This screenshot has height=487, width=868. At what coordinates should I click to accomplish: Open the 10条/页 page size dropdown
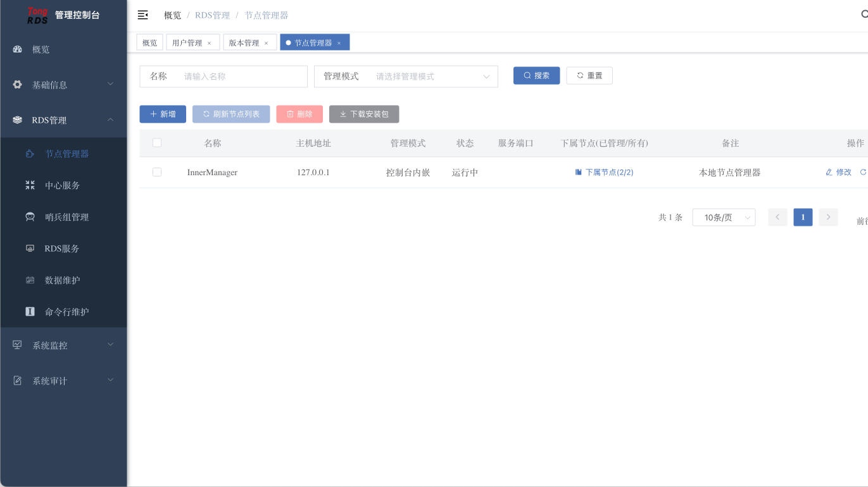[x=724, y=217]
